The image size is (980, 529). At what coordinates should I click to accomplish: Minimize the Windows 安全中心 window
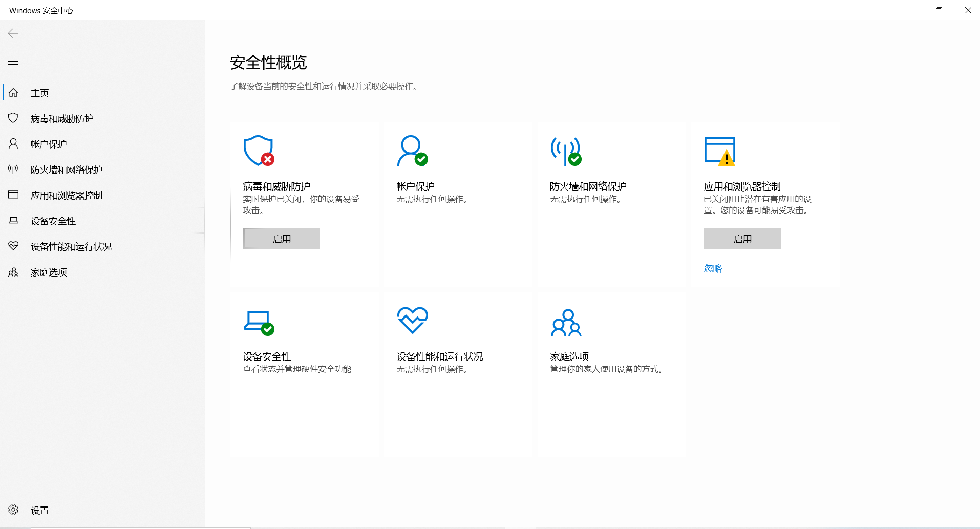[910, 10]
